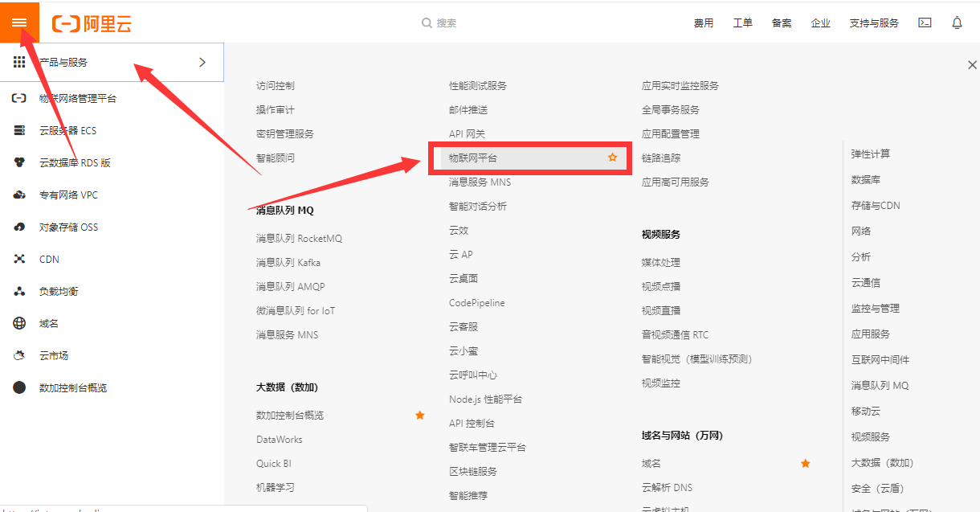Click the load balancer sidebar icon
The width and height of the screenshot is (980, 512).
pos(19,291)
